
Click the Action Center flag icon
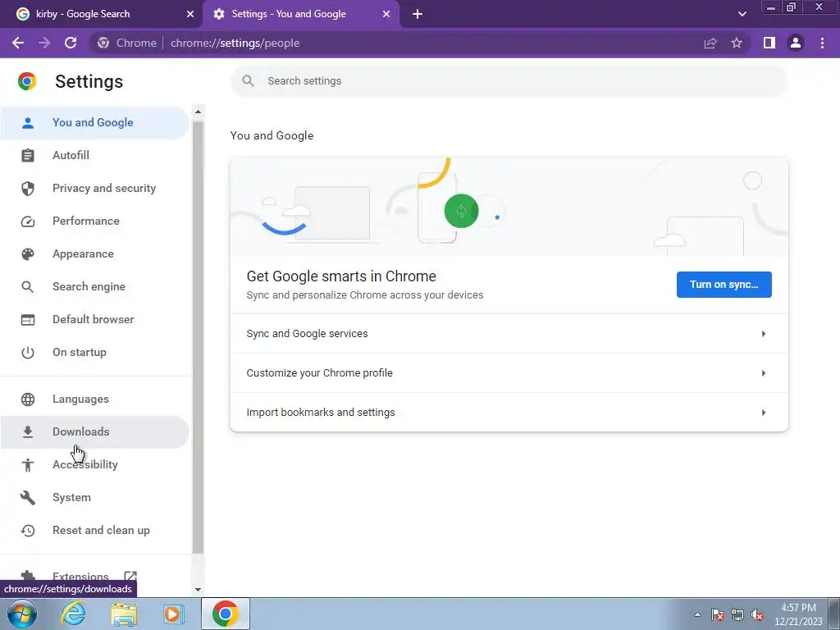718,614
